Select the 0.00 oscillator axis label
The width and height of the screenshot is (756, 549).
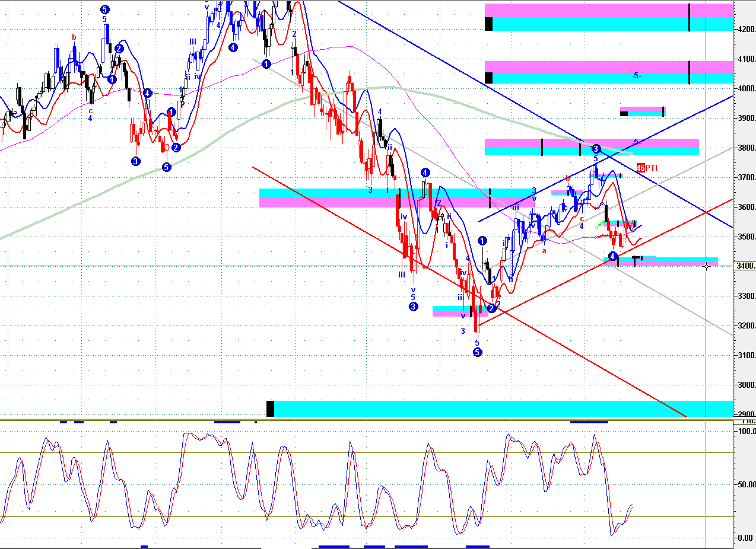[x=745, y=538]
